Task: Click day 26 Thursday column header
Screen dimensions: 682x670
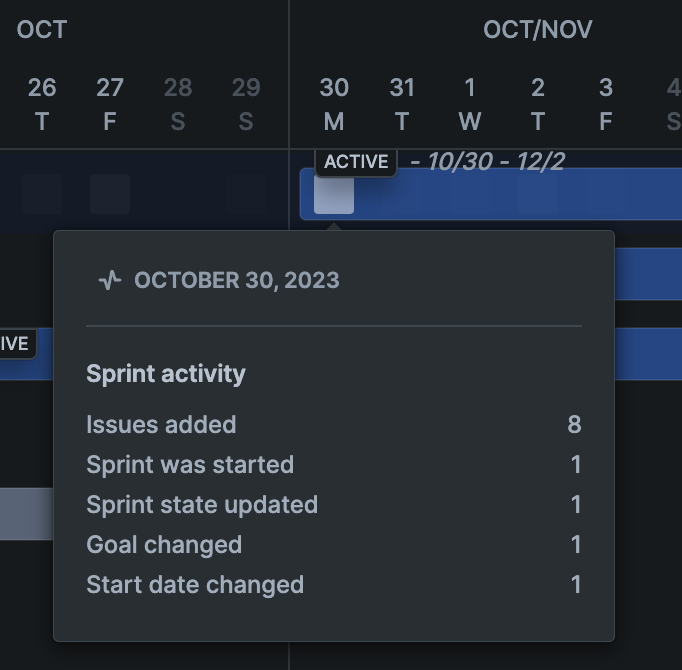Action: [x=42, y=104]
